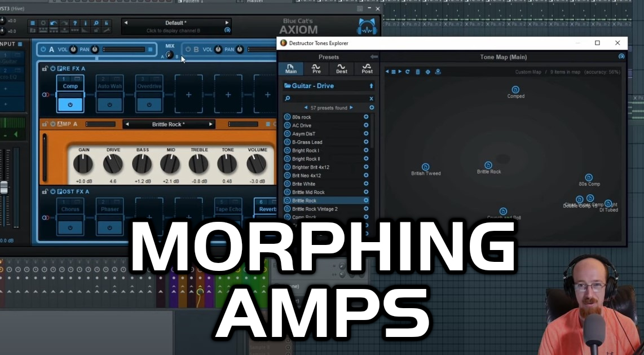This screenshot has width=644, height=355.
Task: Switch to Post presets tab
Action: point(367,69)
